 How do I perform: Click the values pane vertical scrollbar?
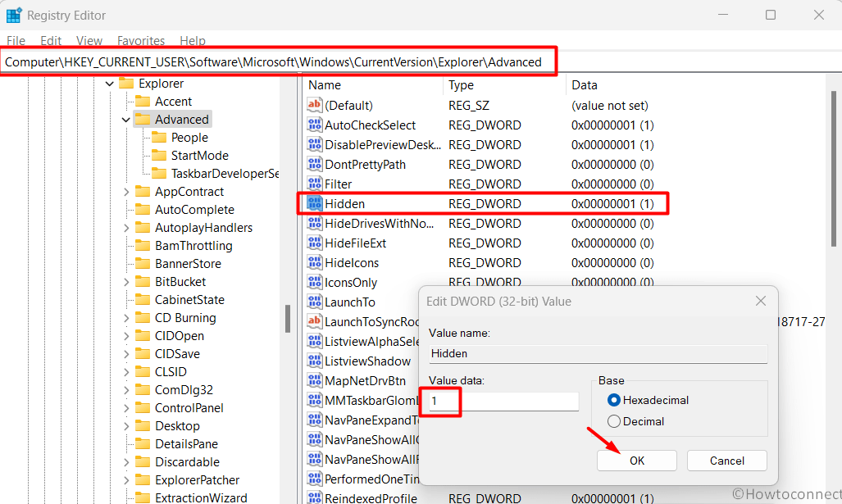tap(834, 169)
